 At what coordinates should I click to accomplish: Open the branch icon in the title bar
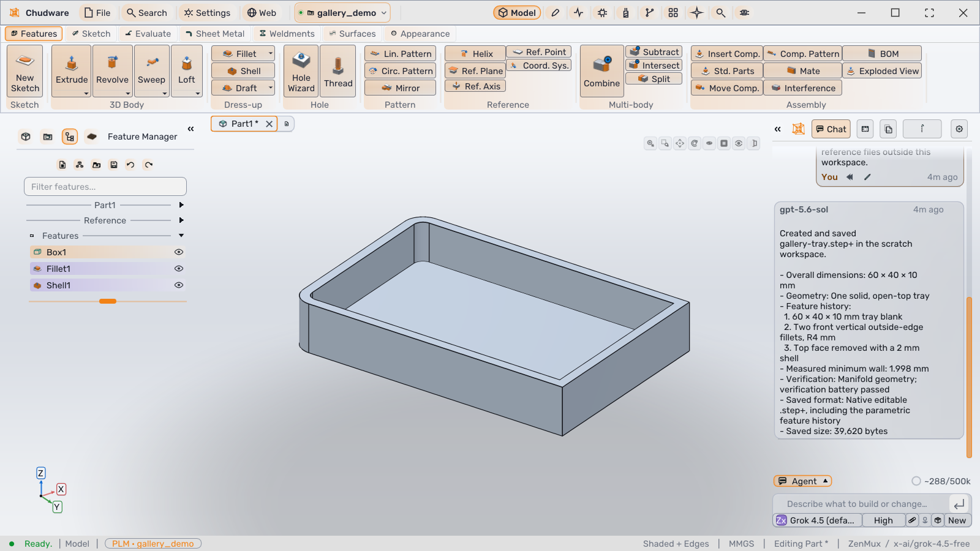click(x=649, y=13)
